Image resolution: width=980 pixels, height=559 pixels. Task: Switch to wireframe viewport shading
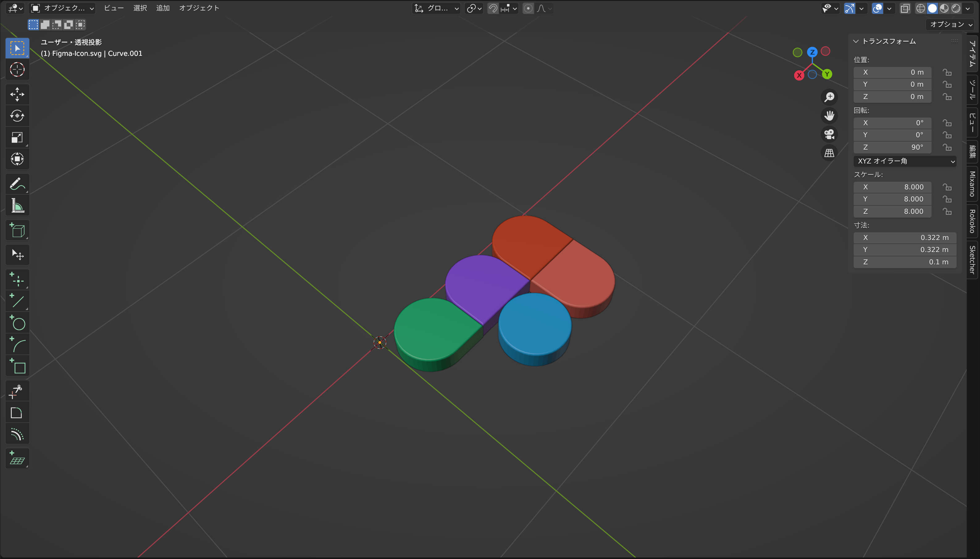tap(920, 8)
